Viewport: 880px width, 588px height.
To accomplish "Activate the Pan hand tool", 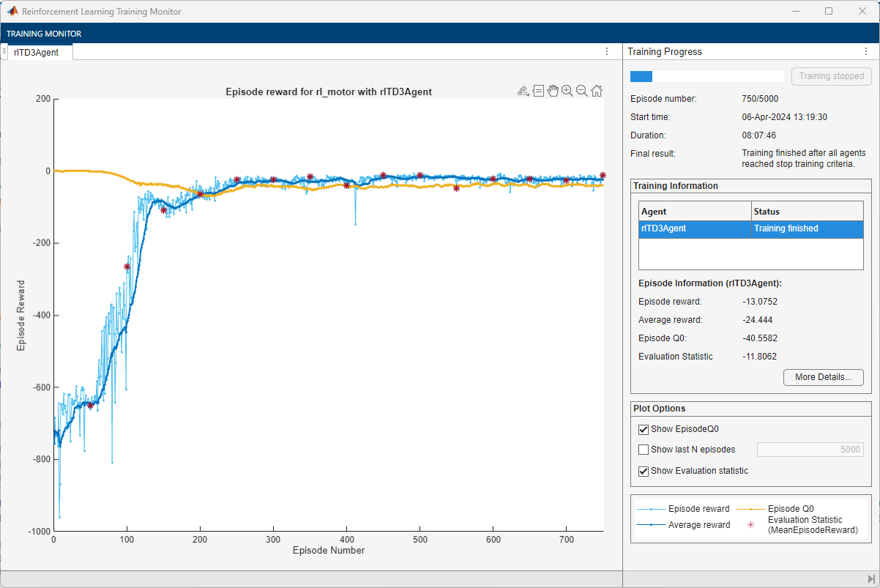I will pos(553,91).
